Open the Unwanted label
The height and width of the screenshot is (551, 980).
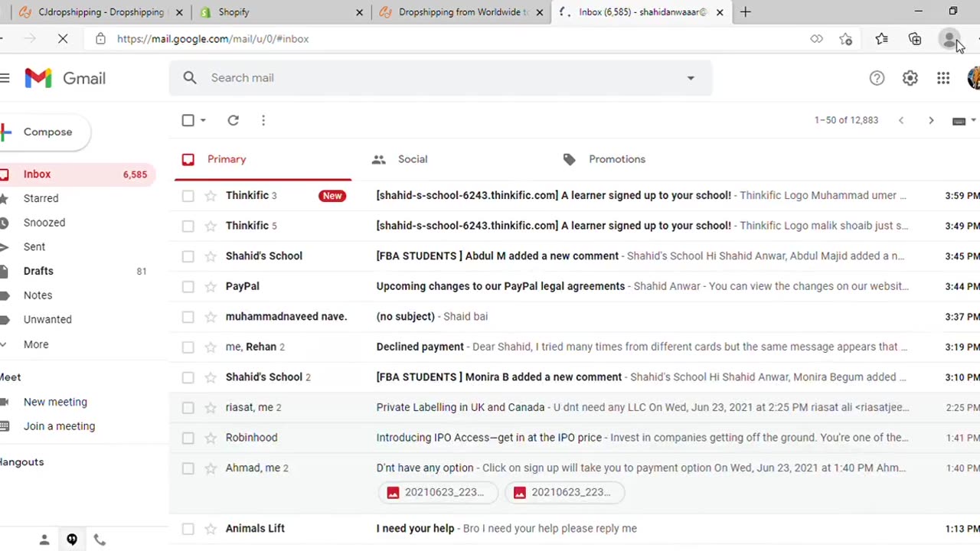(47, 319)
